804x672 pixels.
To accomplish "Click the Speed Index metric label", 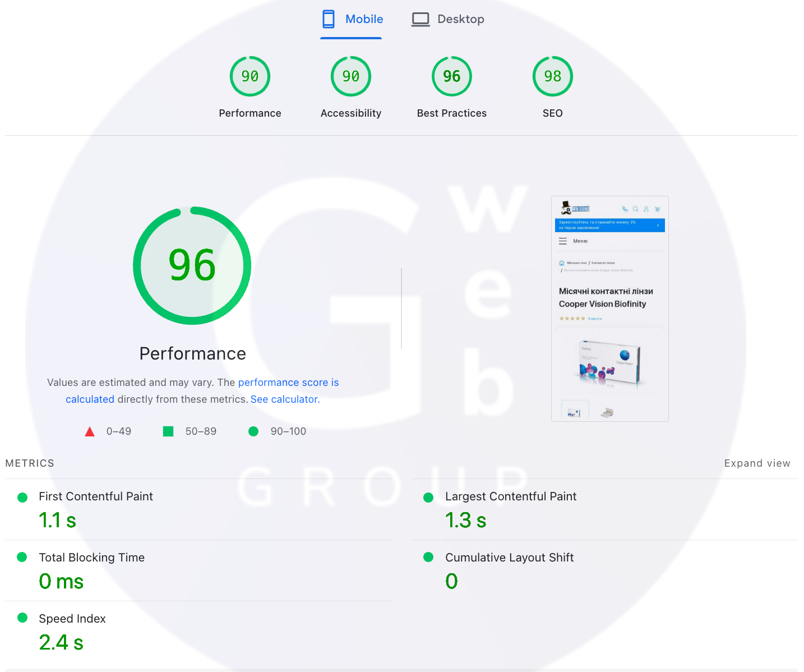I will point(72,619).
